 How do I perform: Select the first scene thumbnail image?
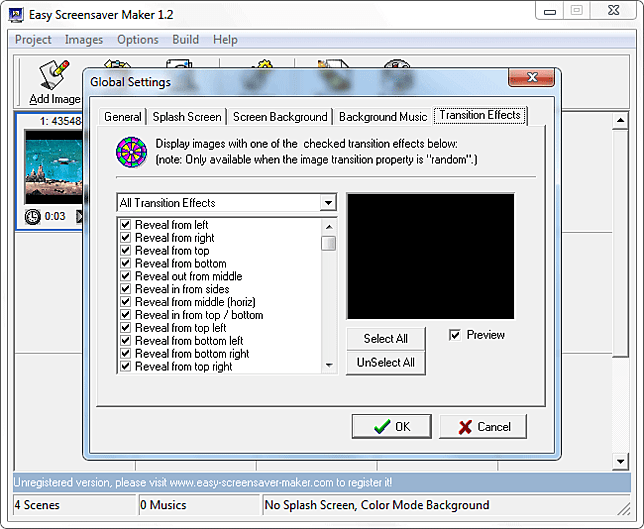coord(54,166)
